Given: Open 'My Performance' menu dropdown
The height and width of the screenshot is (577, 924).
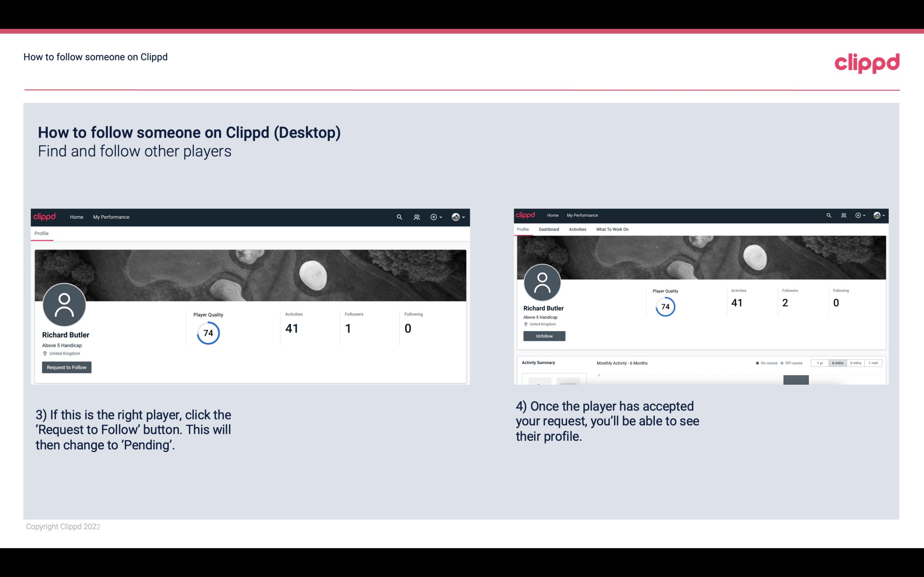Looking at the screenshot, I should point(111,216).
